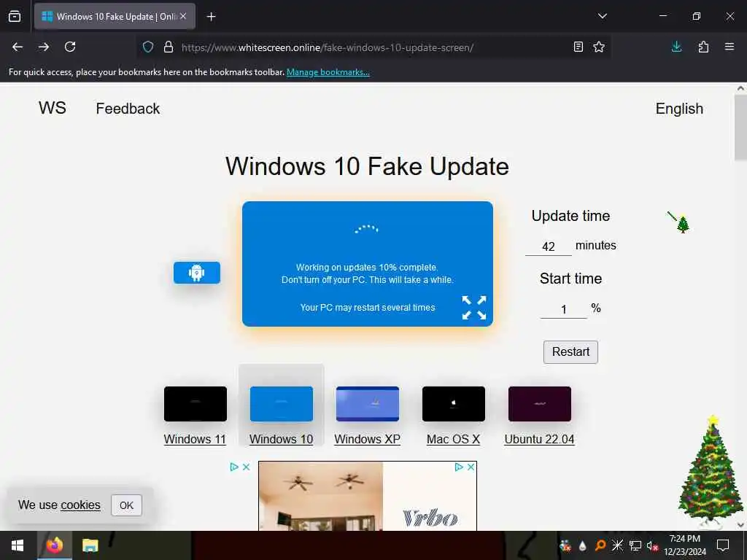Open the network tray icon
Screen dimensions: 747x560
pyautogui.click(x=635, y=545)
